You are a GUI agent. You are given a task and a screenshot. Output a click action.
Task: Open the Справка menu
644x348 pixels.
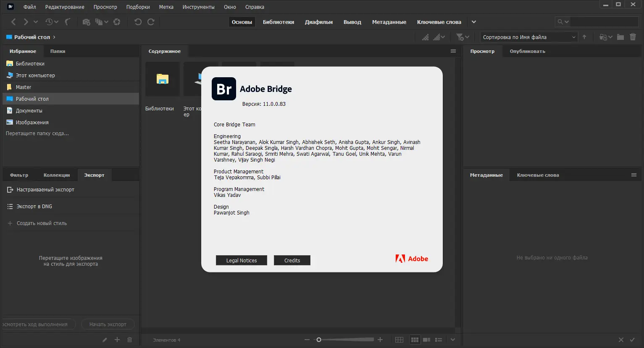(x=255, y=7)
